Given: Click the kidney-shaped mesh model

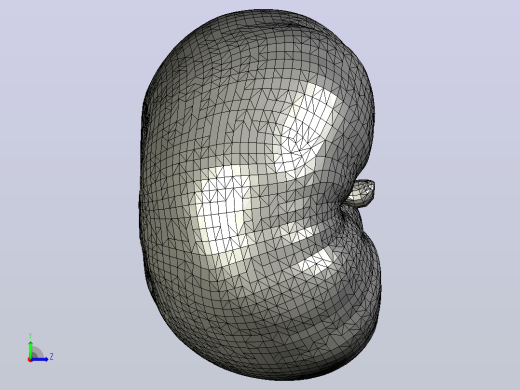Looking at the screenshot, I should tap(259, 195).
